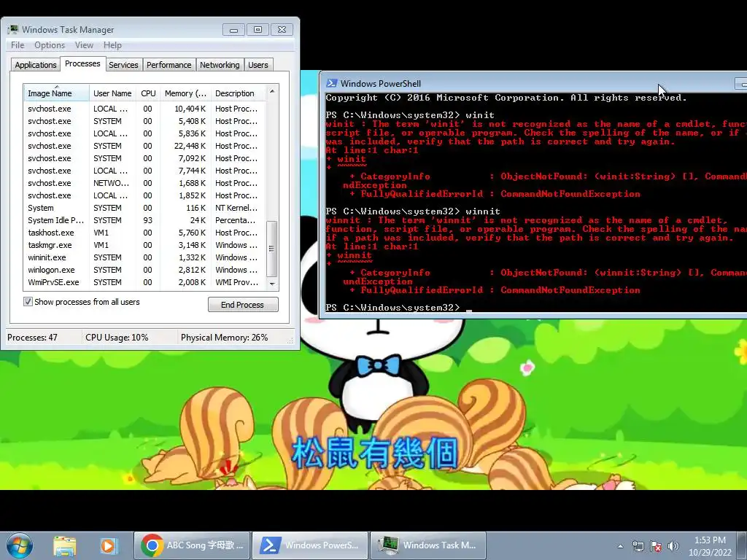Viewport: 747px width, 560px height.
Task: Toggle Show processes from all users
Action: pos(28,302)
